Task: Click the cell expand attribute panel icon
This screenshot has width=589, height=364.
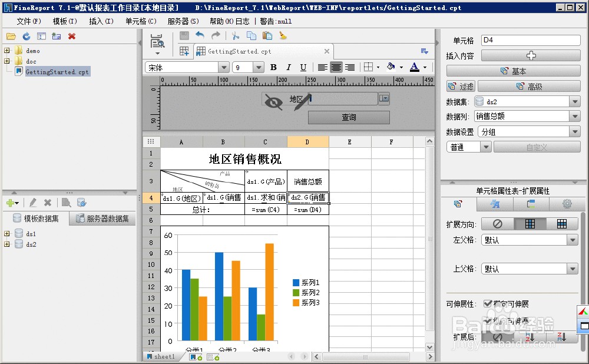Action: coord(458,204)
